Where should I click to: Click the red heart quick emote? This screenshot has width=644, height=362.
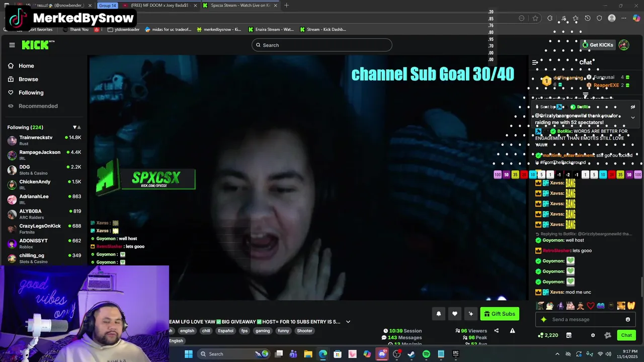(591, 306)
